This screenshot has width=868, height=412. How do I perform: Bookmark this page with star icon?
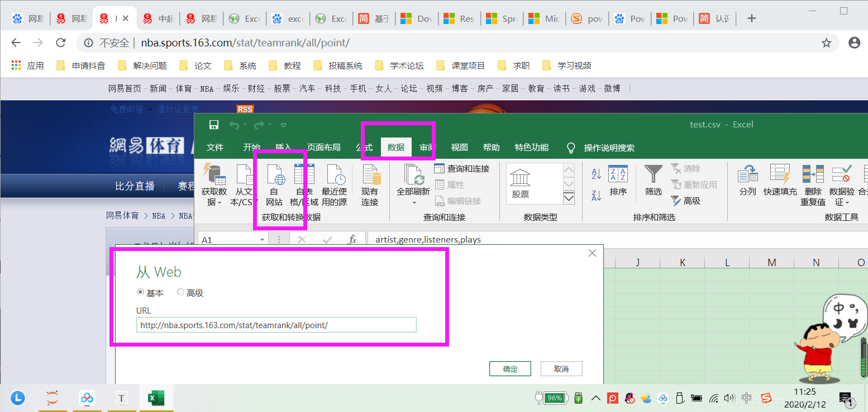(x=827, y=42)
